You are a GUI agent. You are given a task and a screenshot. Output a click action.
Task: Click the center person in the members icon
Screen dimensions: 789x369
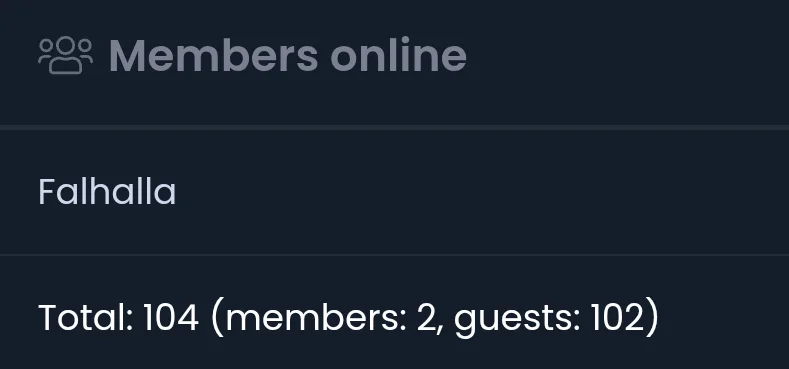click(x=65, y=55)
